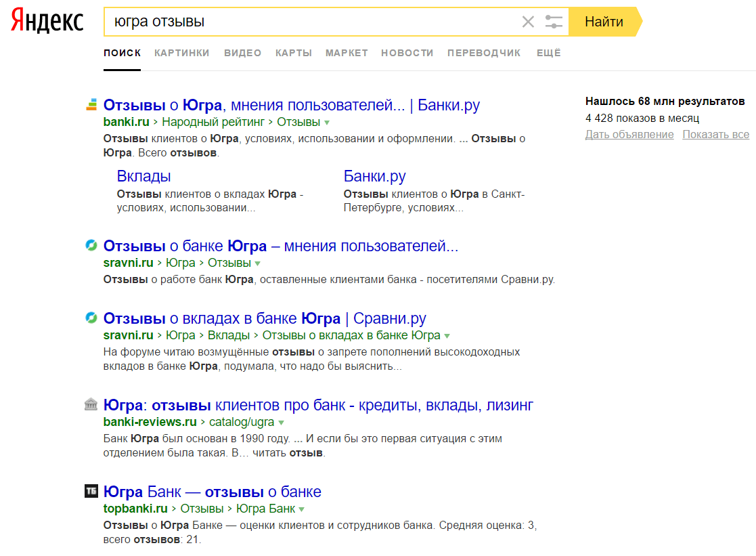
Task: Click the banki.ru green domain link
Action: click(127, 122)
